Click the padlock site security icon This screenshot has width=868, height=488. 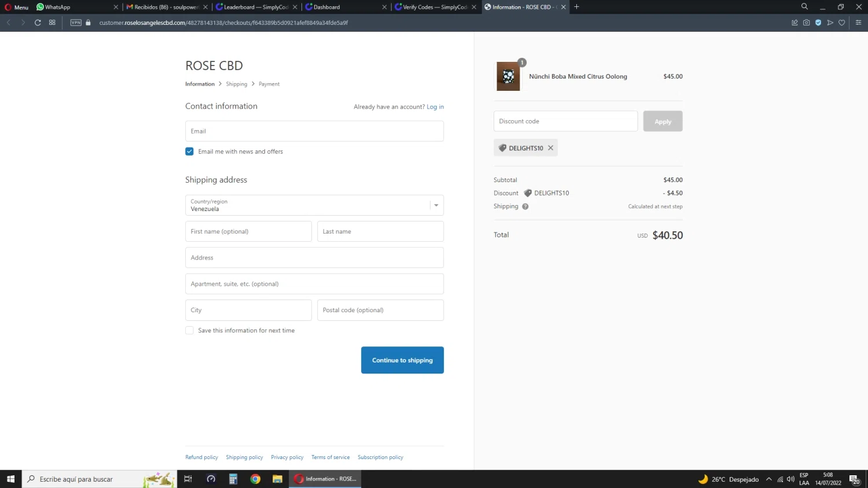89,23
